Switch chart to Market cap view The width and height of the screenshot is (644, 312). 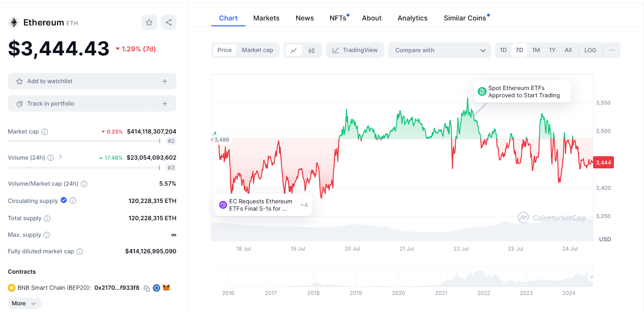[x=258, y=50]
